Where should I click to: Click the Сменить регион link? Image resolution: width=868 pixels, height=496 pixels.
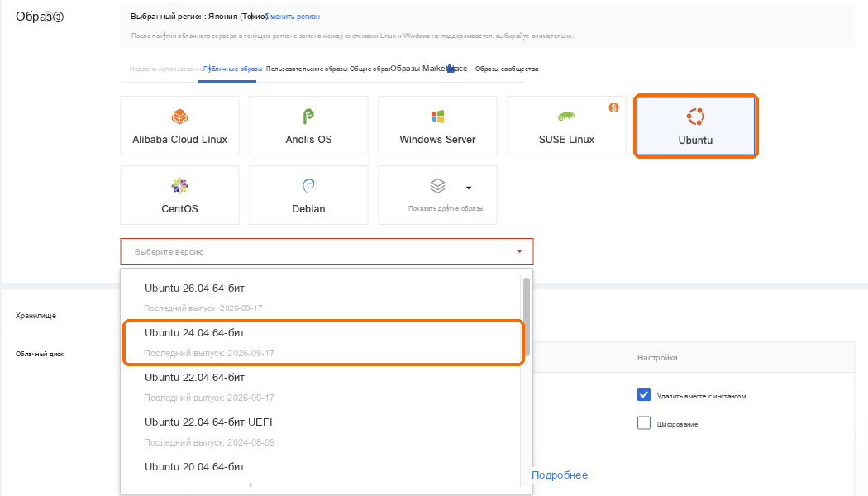coord(293,17)
